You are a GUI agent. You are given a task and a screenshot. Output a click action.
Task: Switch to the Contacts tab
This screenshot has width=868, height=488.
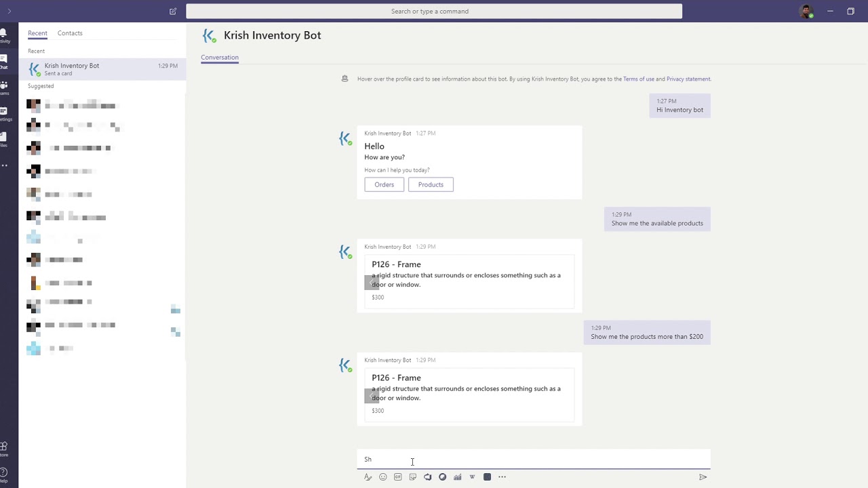coord(70,33)
